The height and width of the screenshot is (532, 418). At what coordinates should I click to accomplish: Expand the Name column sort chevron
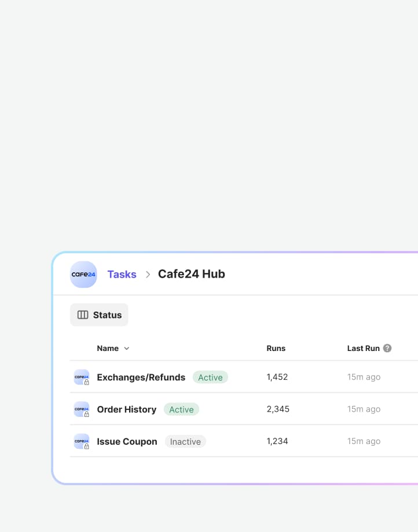click(127, 349)
